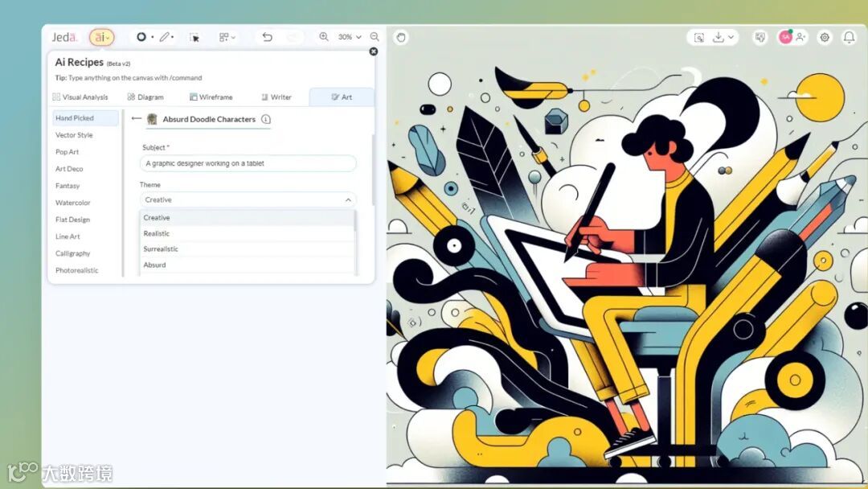Click the greyed-out redo arrow
The width and height of the screenshot is (868, 489).
click(293, 36)
